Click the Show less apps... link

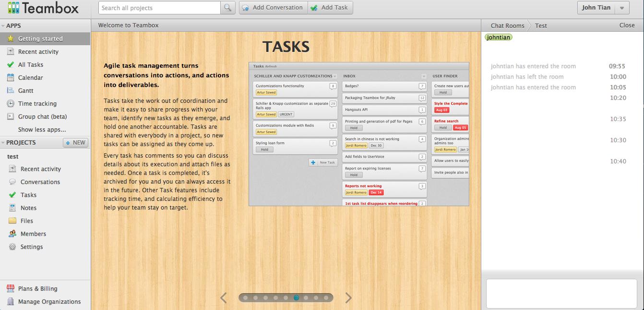(42, 129)
